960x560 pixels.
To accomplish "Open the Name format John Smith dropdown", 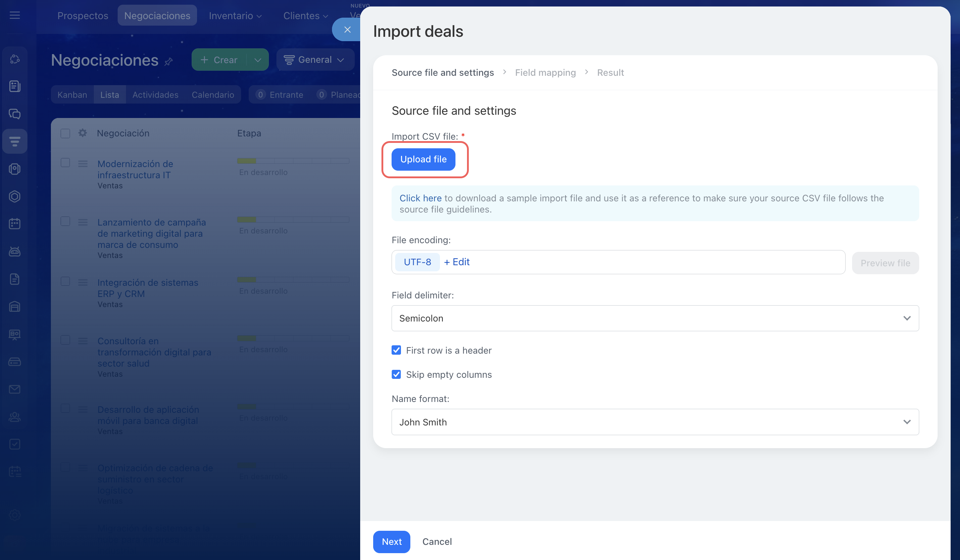I will (x=655, y=422).
